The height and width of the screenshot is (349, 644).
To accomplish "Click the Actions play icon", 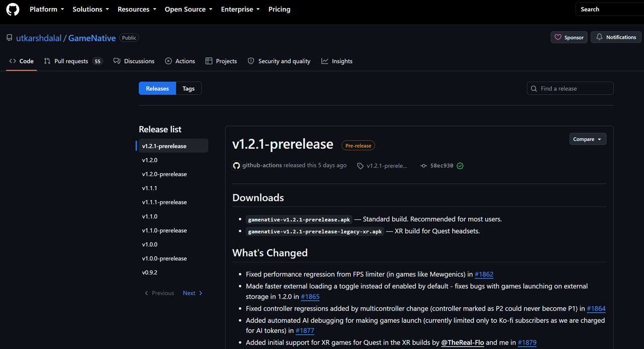I will pos(169,61).
